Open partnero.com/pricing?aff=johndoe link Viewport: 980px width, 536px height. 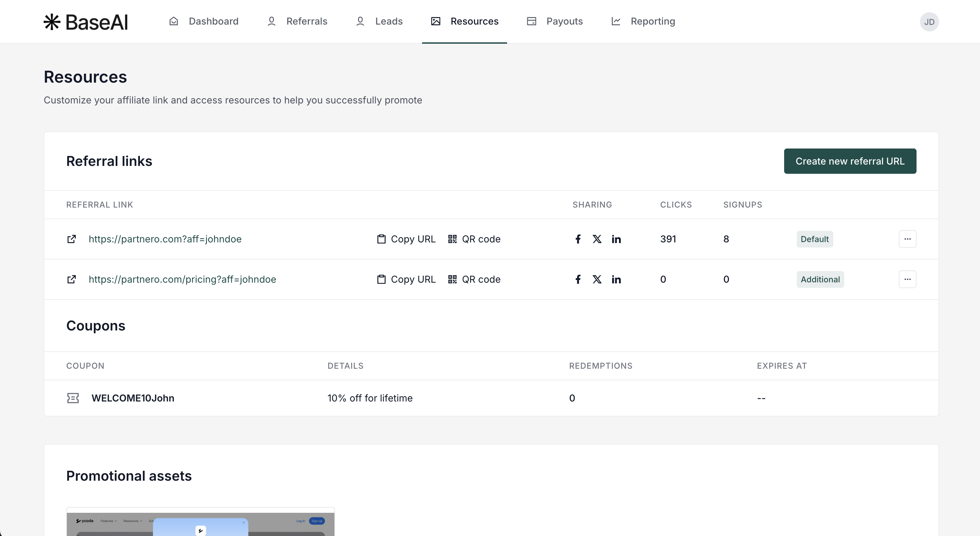[182, 279]
